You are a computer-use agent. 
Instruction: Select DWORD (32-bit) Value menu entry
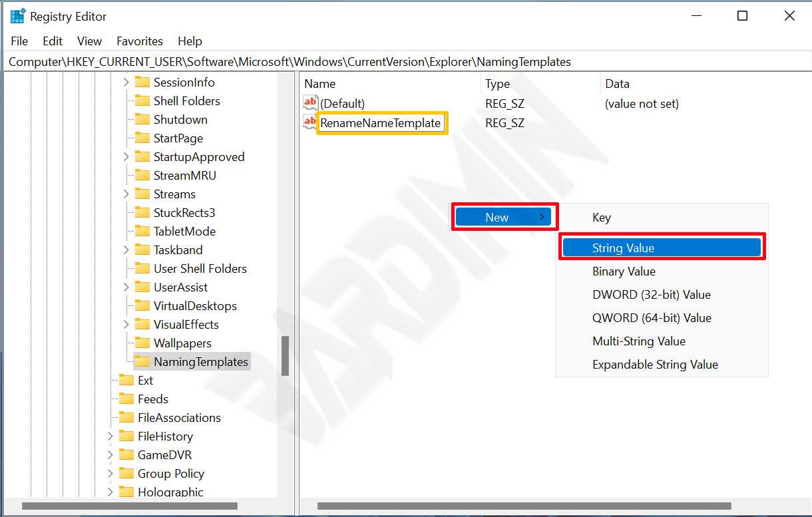652,295
